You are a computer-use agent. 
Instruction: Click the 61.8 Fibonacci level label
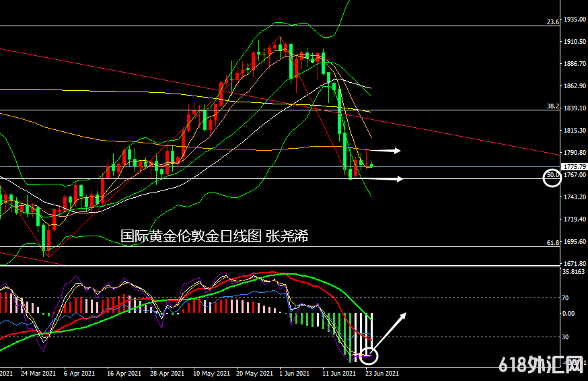(x=552, y=242)
